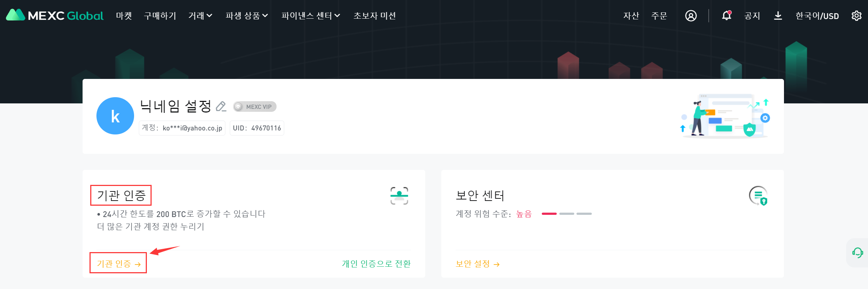The image size is (868, 289).
Task: Open customer support headset icon
Action: pyautogui.click(x=857, y=252)
